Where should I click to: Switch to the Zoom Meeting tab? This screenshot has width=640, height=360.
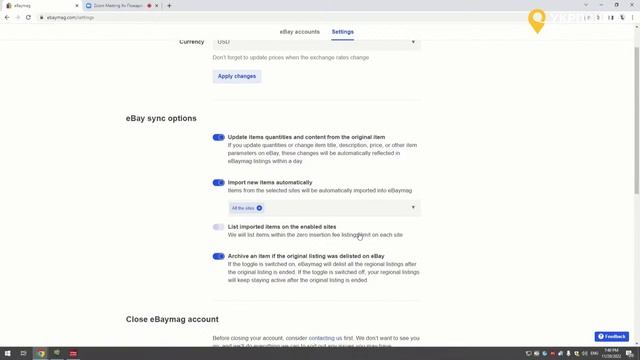point(118,6)
